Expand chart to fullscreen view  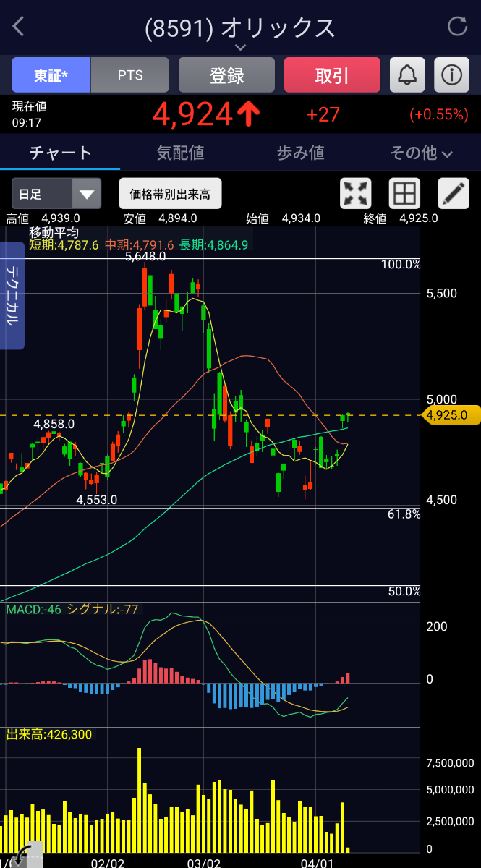pos(355,194)
